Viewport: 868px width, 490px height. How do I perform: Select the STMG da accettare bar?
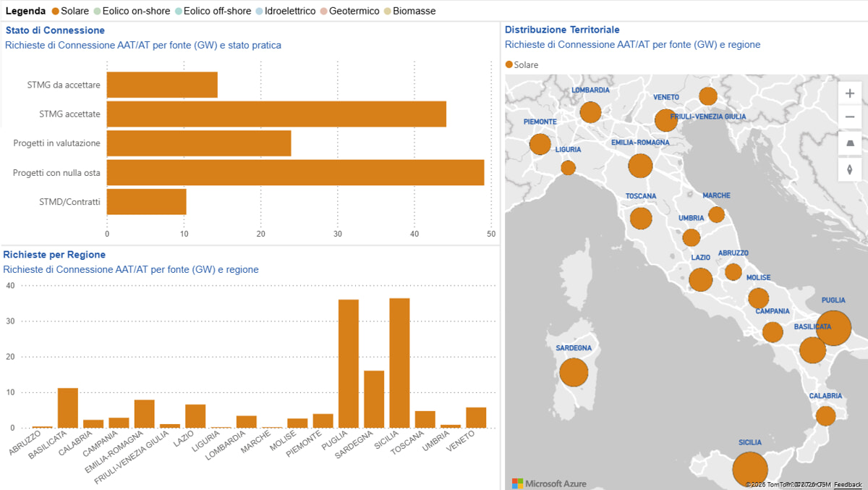pos(162,85)
